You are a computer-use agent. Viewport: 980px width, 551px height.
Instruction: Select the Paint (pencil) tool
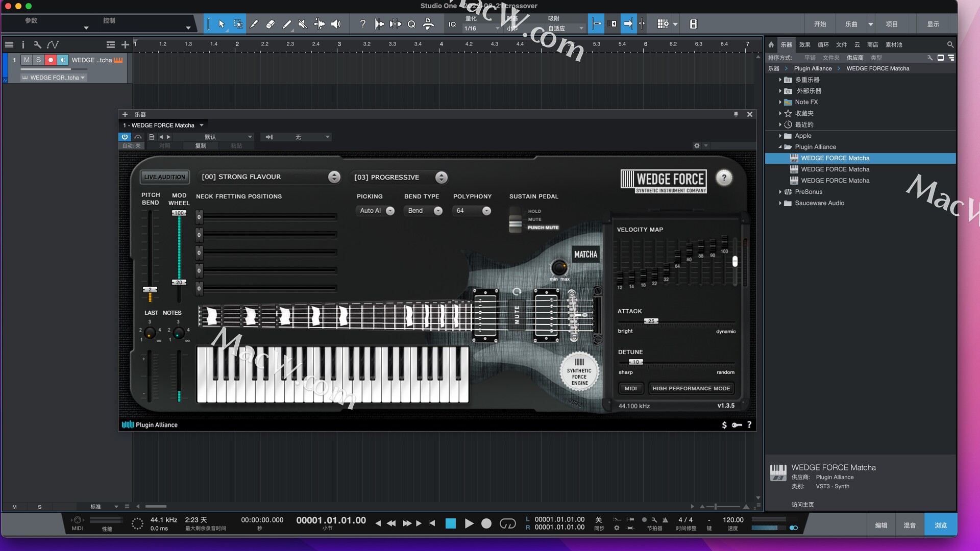pyautogui.click(x=287, y=24)
